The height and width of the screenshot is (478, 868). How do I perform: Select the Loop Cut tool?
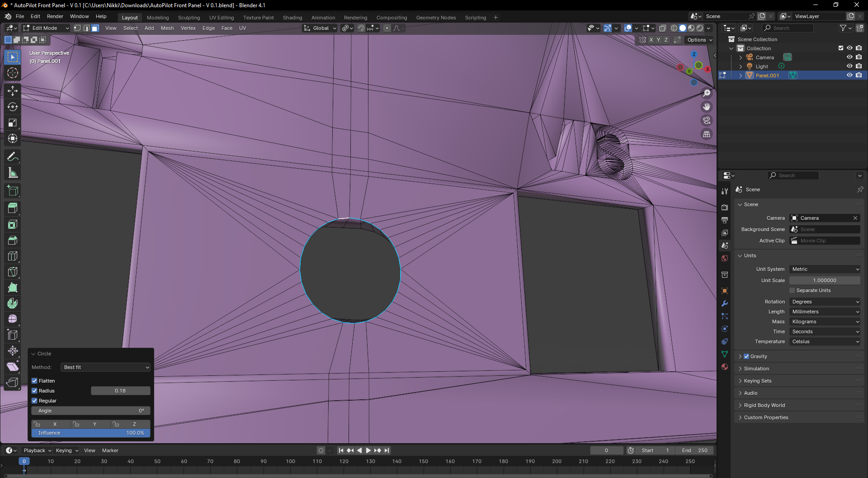[x=13, y=256]
